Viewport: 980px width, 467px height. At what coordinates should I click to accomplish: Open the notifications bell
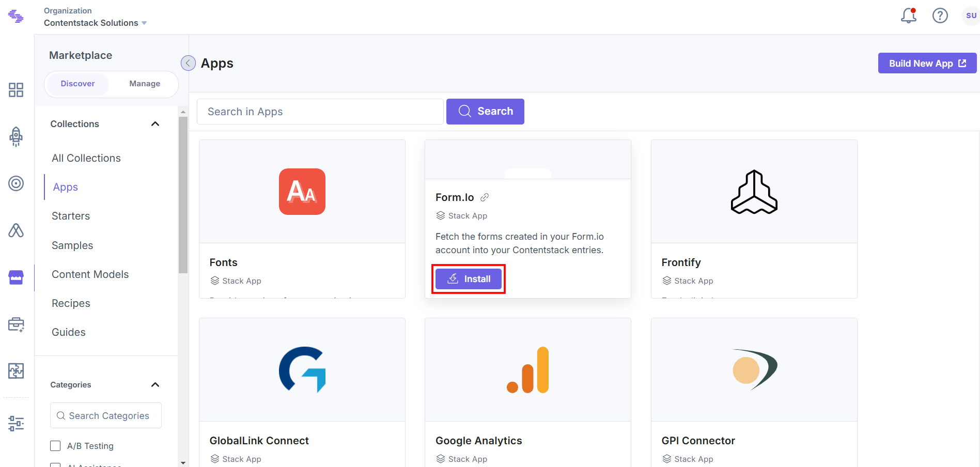[909, 15]
